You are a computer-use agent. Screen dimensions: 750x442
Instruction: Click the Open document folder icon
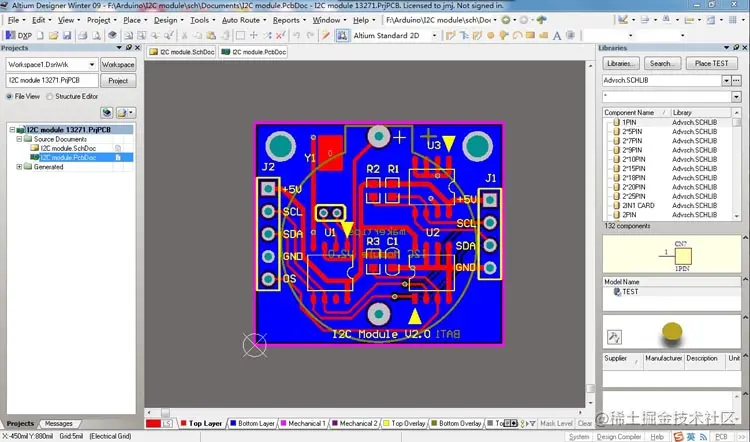(x=53, y=35)
